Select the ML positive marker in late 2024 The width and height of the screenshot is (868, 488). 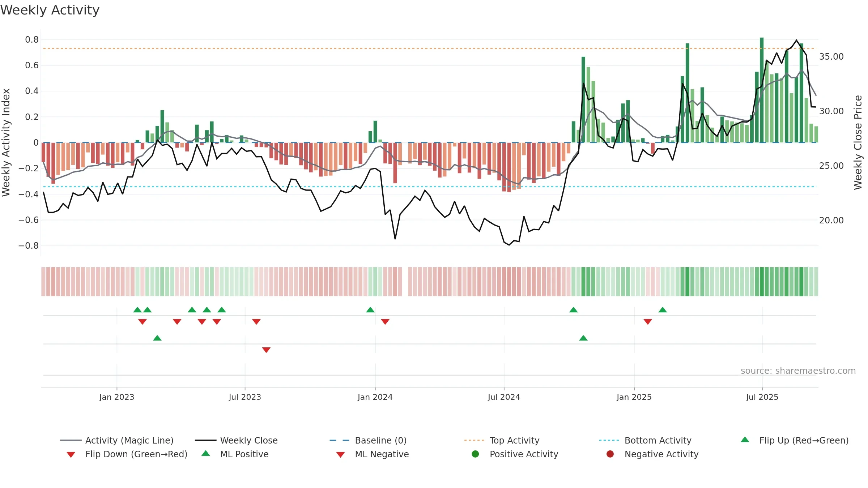[x=583, y=338]
